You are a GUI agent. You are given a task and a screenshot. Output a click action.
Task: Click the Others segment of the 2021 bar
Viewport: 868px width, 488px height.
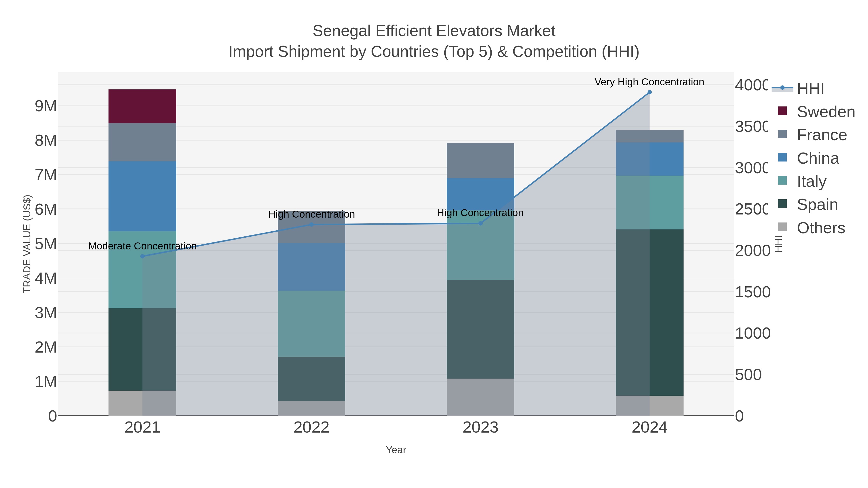142,403
